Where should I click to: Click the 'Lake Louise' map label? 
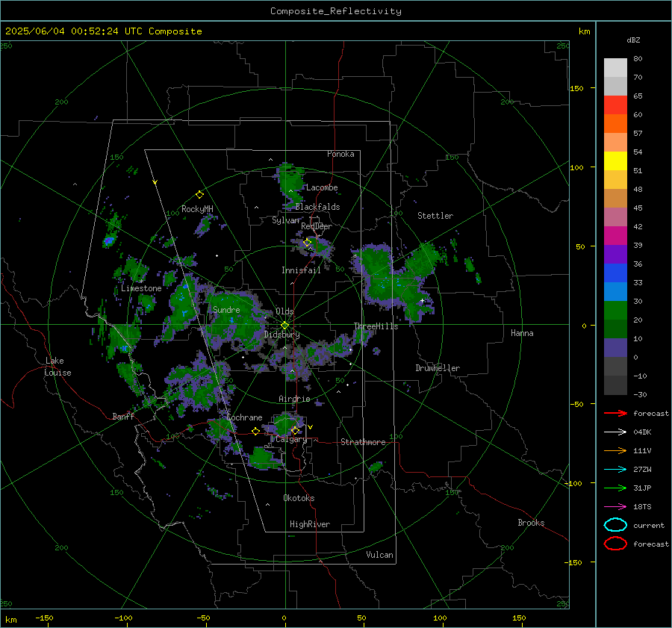57,367
